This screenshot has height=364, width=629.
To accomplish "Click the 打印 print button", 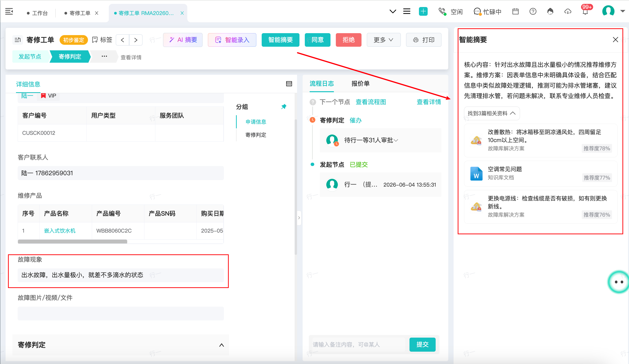I will pyautogui.click(x=424, y=40).
